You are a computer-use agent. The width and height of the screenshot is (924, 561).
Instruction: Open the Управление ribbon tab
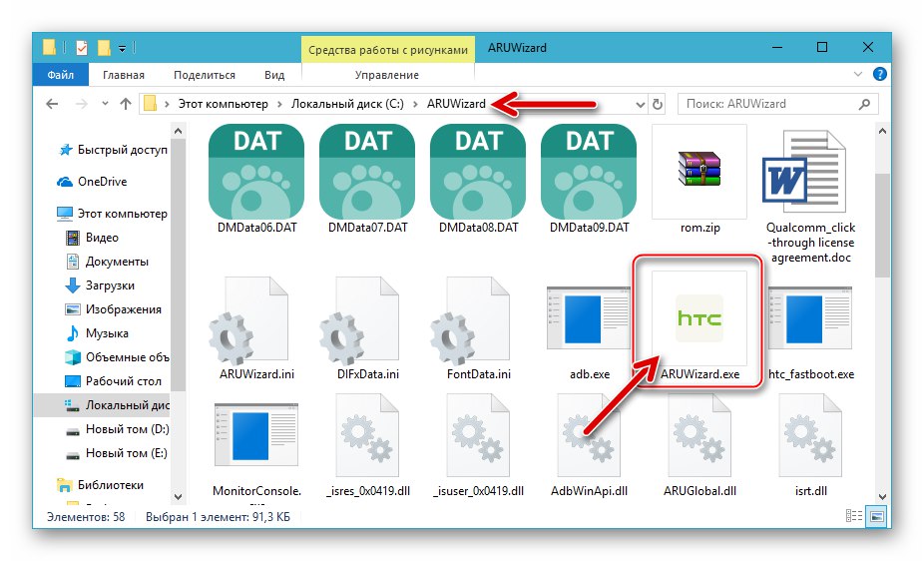[x=387, y=75]
